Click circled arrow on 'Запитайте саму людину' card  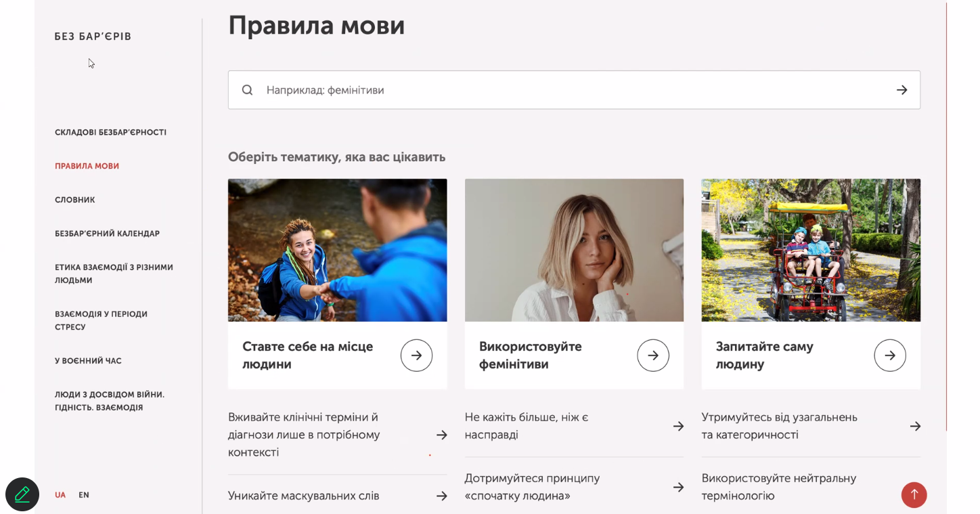(x=889, y=356)
